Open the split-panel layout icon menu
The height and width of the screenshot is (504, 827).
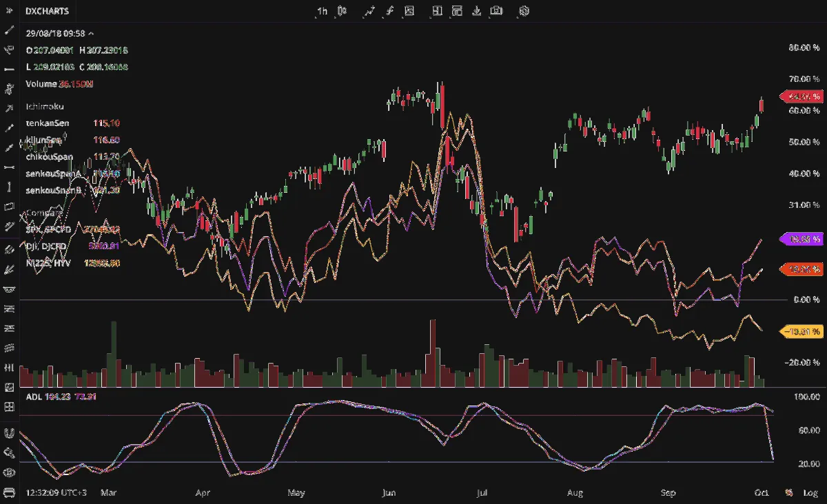[437, 11]
